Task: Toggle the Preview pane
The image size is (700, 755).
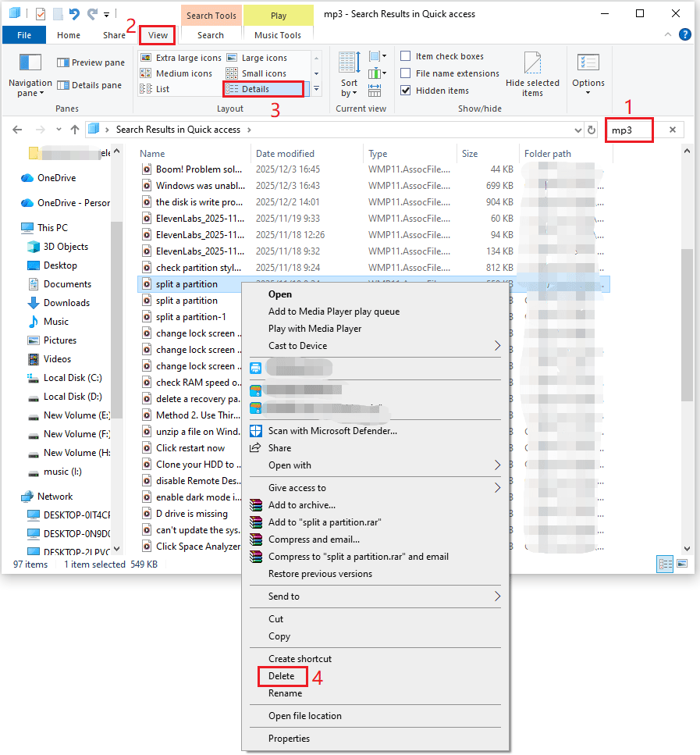Action: coord(91,62)
